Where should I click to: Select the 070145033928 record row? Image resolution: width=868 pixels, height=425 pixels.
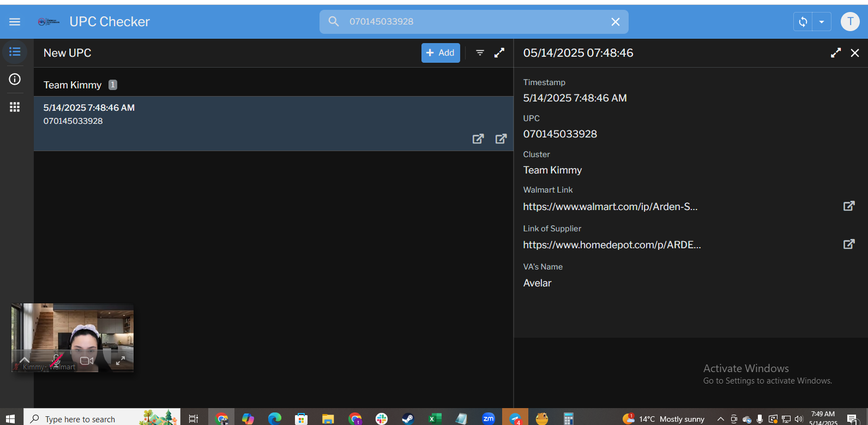(x=218, y=115)
